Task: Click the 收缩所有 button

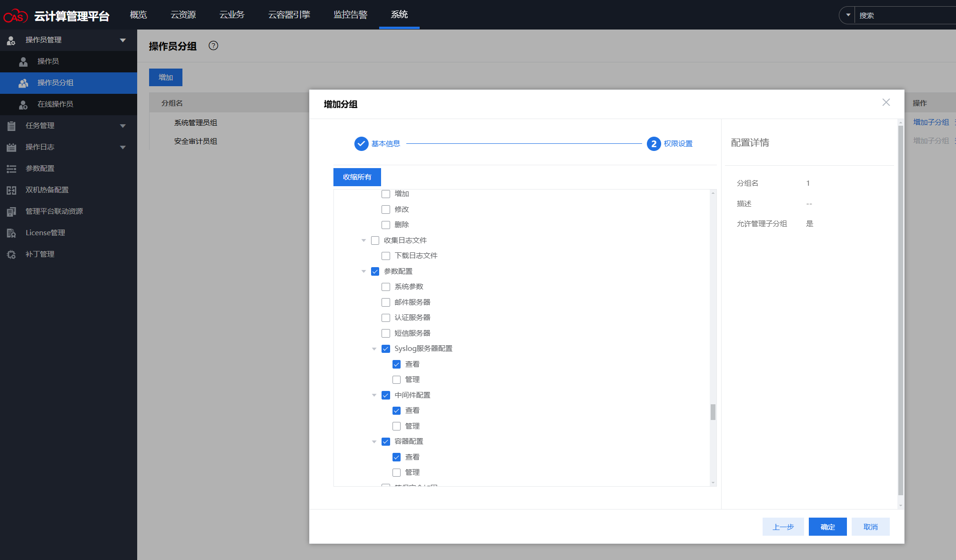Action: click(x=357, y=177)
